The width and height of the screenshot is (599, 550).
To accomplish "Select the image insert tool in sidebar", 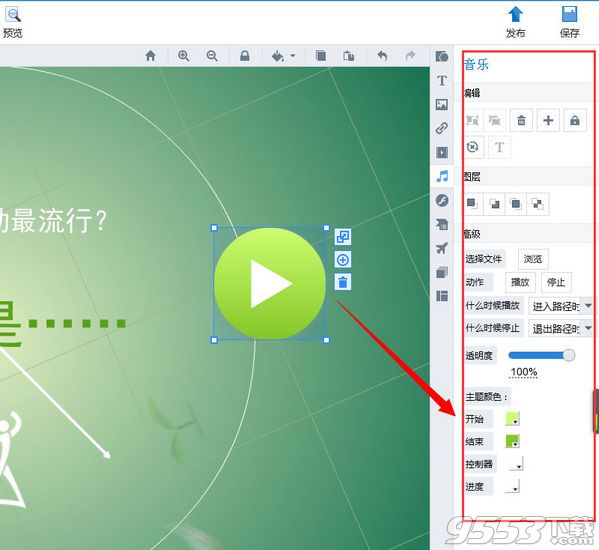I will [x=442, y=104].
